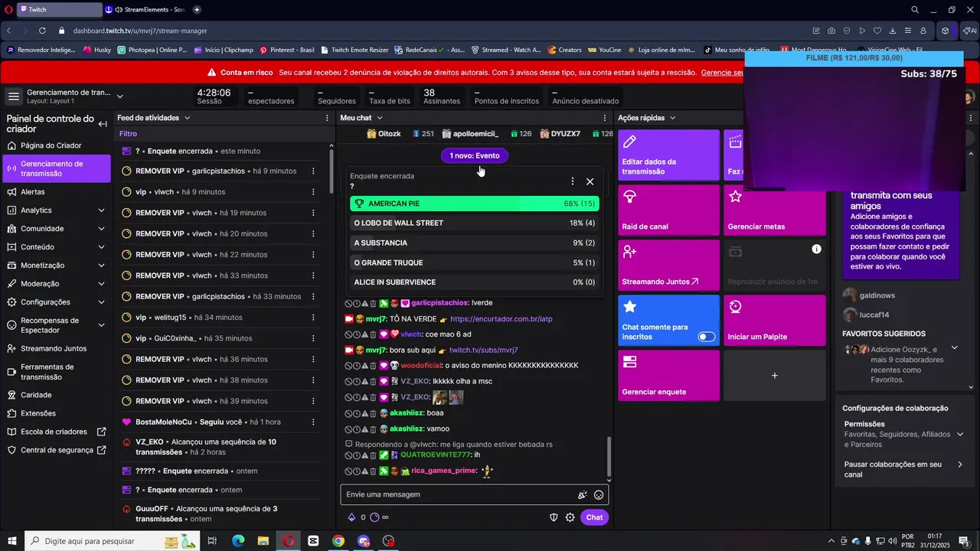The width and height of the screenshot is (980, 551).
Task: Click the Gerenciar enquete quick action
Action: [668, 376]
